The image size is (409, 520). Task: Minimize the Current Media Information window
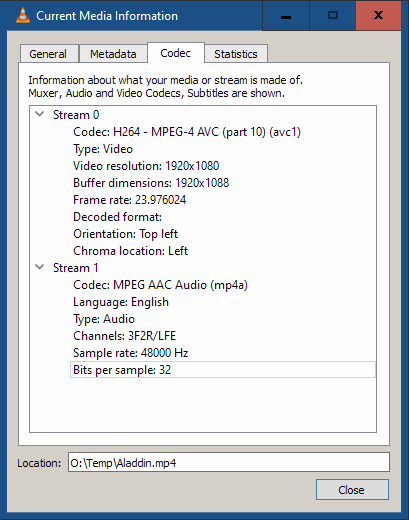[x=286, y=16]
